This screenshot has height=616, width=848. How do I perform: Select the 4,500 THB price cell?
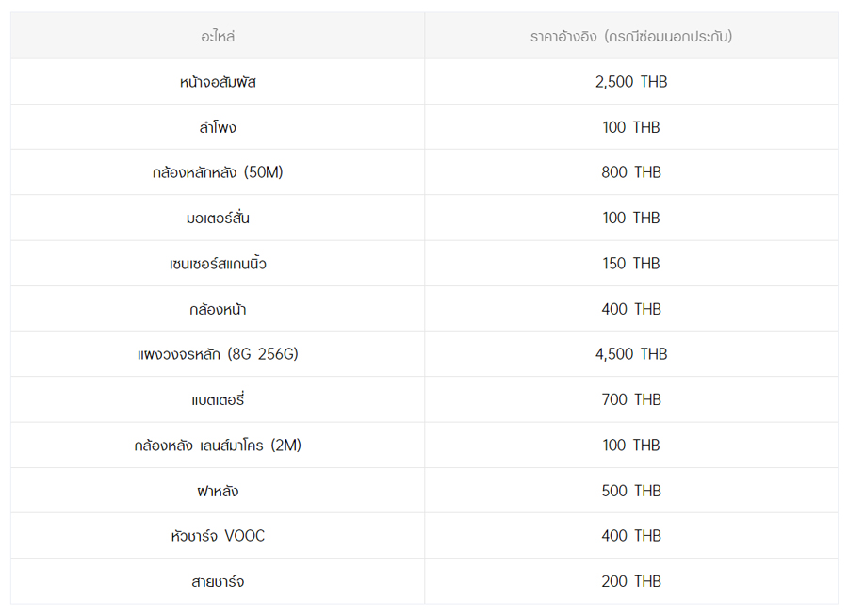[x=630, y=354]
